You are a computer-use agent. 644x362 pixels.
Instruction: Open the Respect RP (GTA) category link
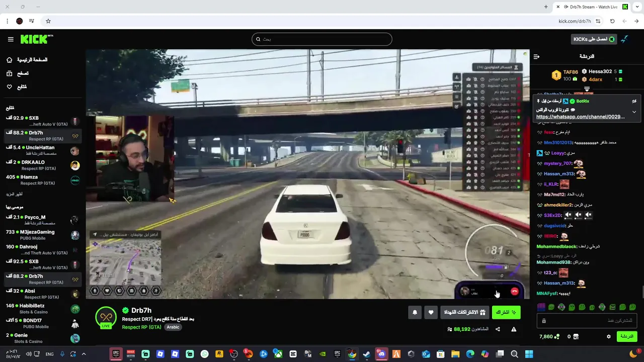[x=141, y=327]
